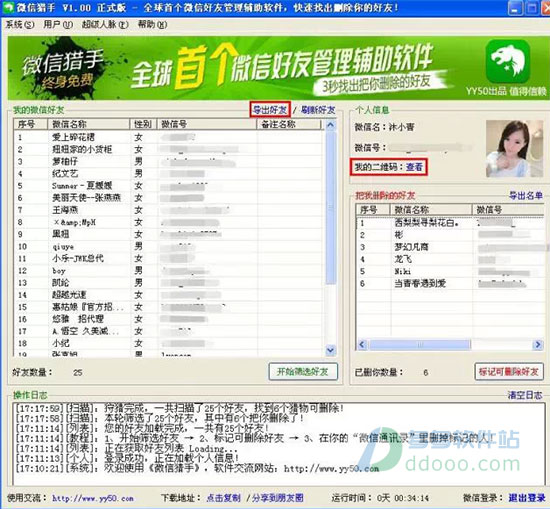The height and width of the screenshot is (509, 550).
Task: Open the http://www.yy50.com link in status bar
Action: [x=93, y=498]
